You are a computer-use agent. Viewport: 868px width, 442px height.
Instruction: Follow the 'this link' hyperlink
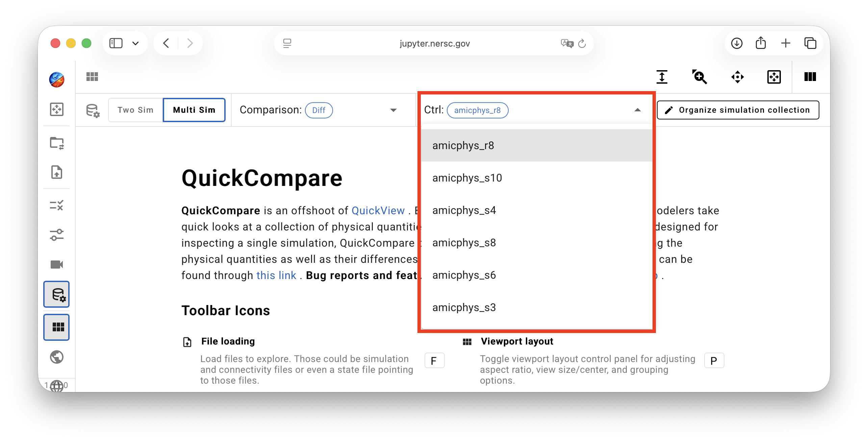coord(276,275)
